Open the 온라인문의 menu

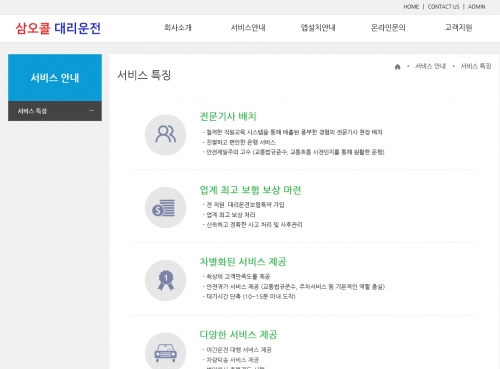(388, 28)
